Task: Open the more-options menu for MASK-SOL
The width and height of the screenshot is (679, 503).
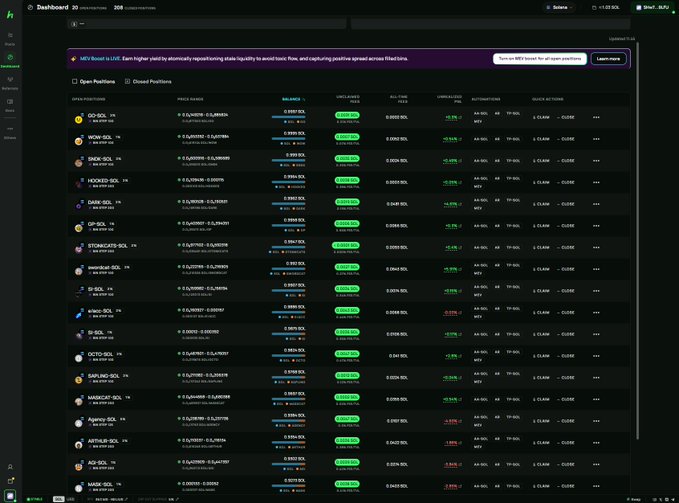Action: [596, 486]
